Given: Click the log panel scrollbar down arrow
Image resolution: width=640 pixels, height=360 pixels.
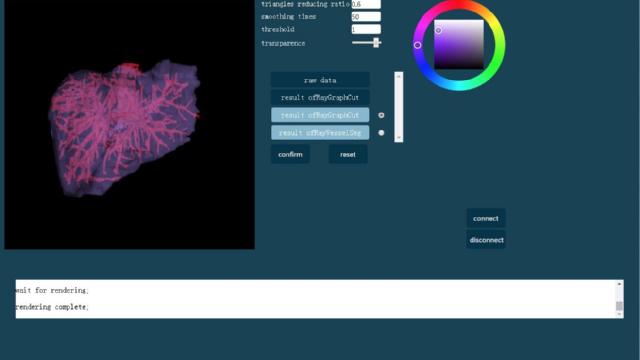Looking at the screenshot, I should click(x=620, y=314).
